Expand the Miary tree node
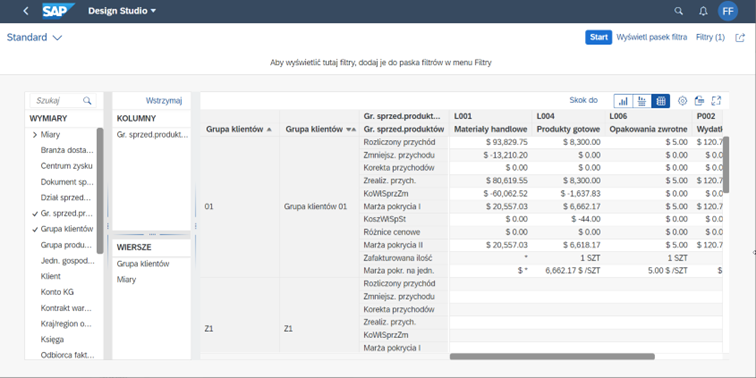756x378 pixels. tap(35, 135)
